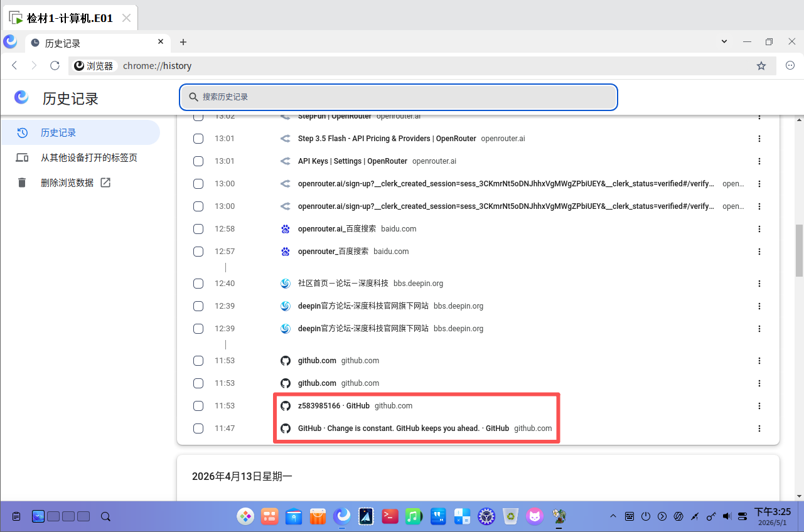Open more actions for the 11:47 GitHub entry
This screenshot has width=804, height=532.
click(759, 428)
